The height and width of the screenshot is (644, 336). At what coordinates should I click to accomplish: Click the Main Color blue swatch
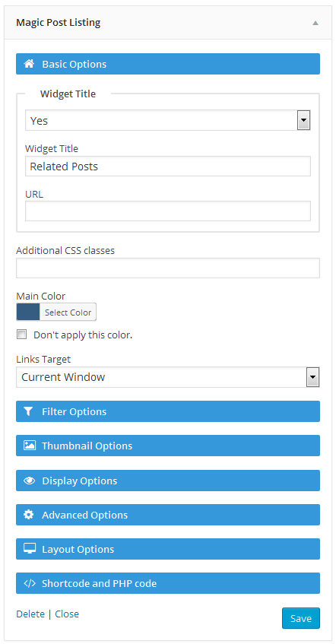click(x=28, y=312)
